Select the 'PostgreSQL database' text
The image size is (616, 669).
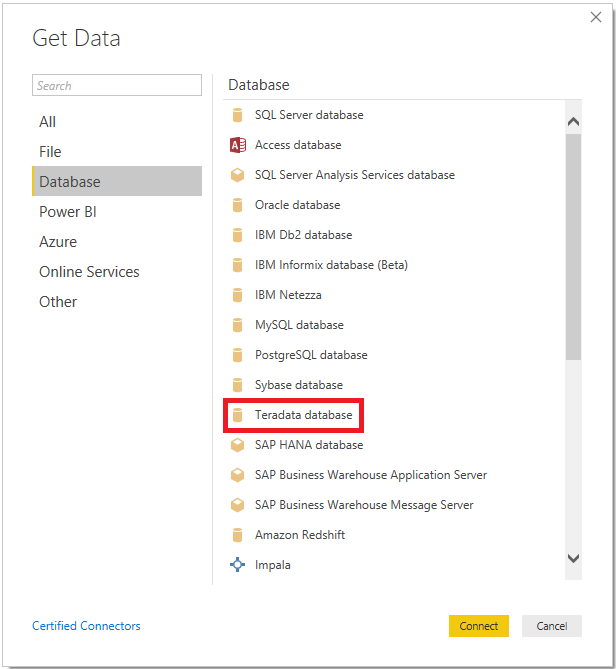tap(311, 355)
